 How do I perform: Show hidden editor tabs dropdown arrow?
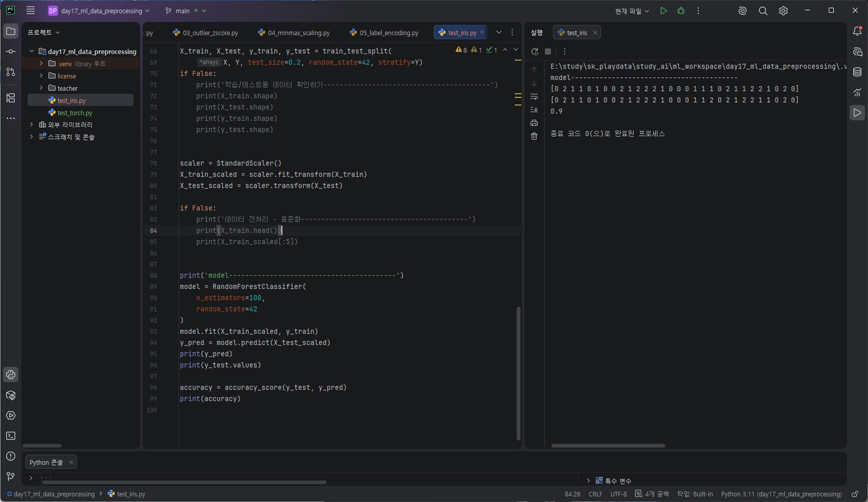pyautogui.click(x=499, y=32)
